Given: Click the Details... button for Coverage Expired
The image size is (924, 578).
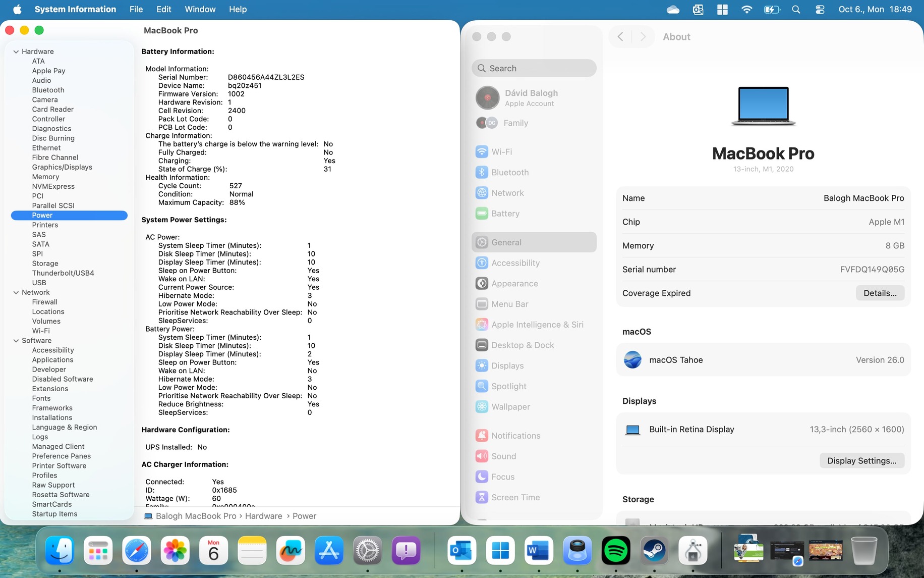Looking at the screenshot, I should pyautogui.click(x=880, y=293).
